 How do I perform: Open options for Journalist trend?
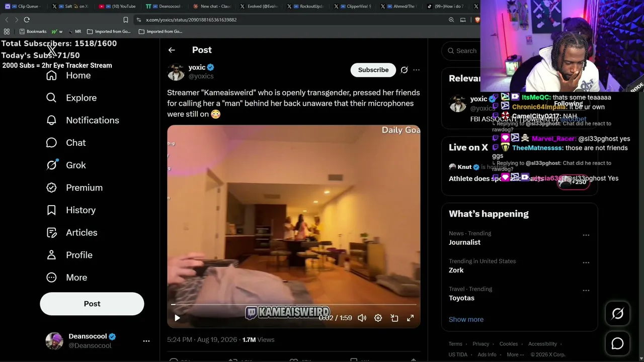pos(586,235)
